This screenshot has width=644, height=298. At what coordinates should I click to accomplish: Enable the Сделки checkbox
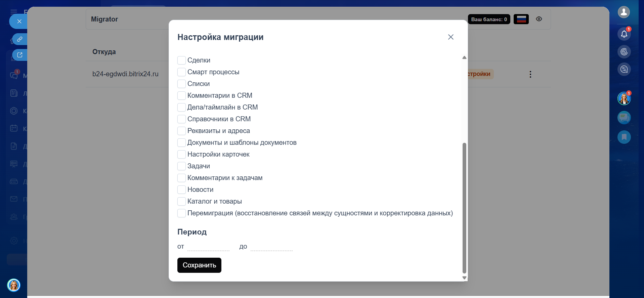[x=181, y=60]
